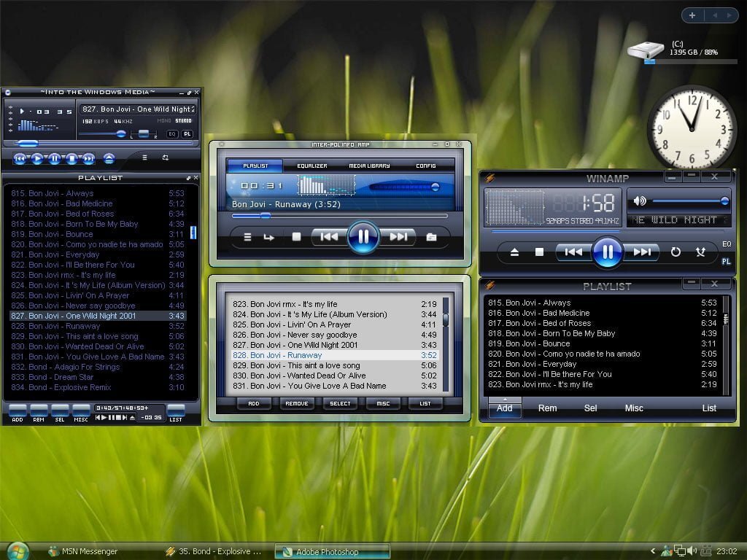Toggle PL in the Winamp window
This screenshot has height=560, width=747.
(x=726, y=262)
